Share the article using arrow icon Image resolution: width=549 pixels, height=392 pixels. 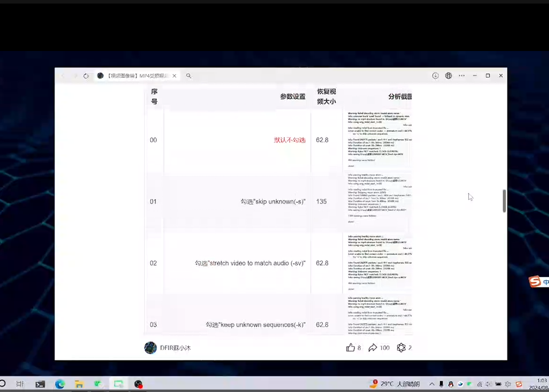point(373,348)
